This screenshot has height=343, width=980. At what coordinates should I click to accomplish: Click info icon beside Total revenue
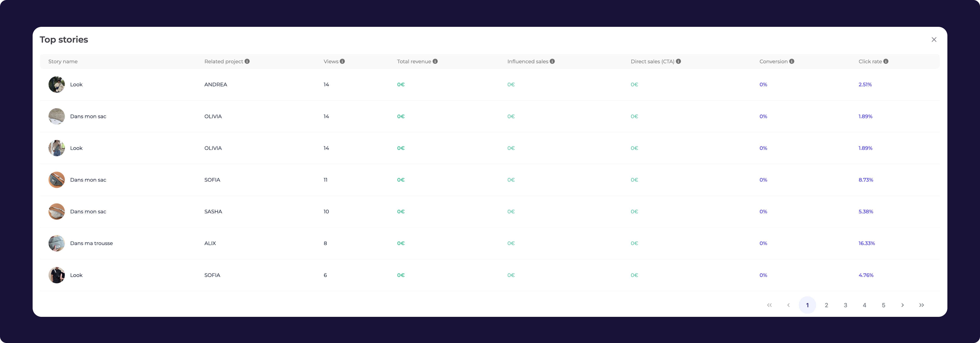pos(435,61)
